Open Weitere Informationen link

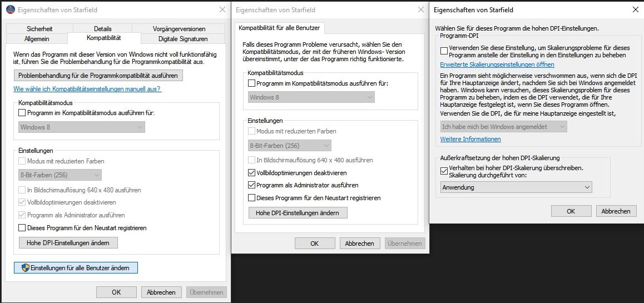(470, 139)
